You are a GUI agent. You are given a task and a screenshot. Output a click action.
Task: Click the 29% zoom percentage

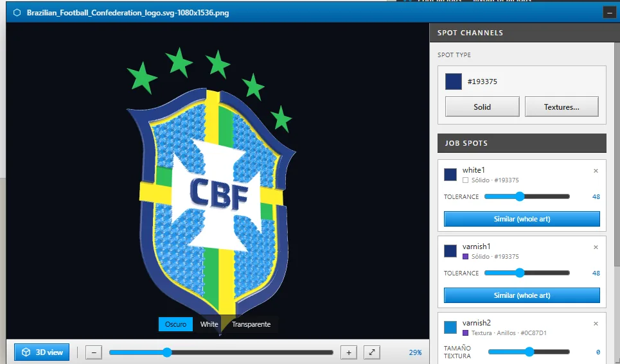pyautogui.click(x=415, y=352)
